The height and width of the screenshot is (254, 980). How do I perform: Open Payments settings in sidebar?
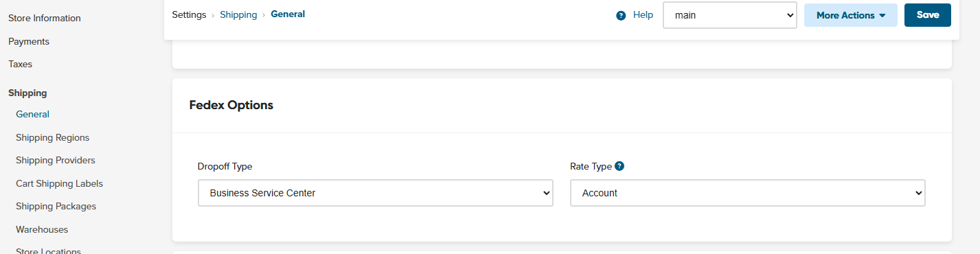click(x=29, y=41)
